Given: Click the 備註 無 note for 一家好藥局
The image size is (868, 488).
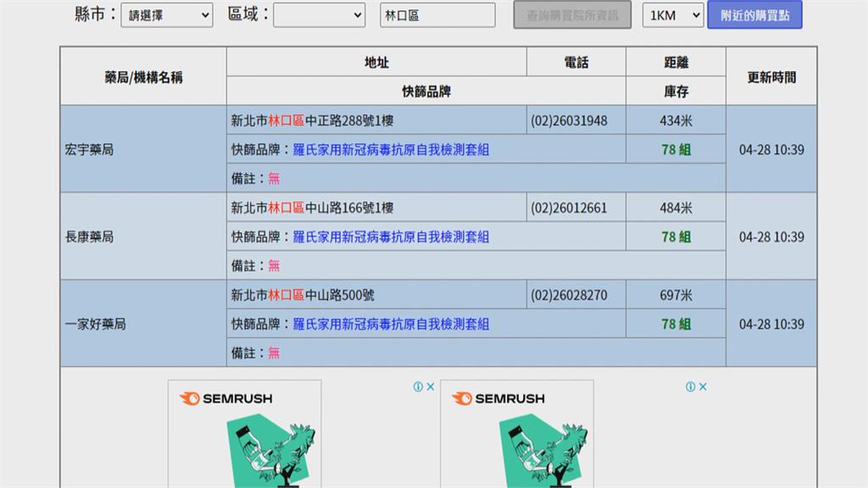Looking at the screenshot, I should point(255,353).
